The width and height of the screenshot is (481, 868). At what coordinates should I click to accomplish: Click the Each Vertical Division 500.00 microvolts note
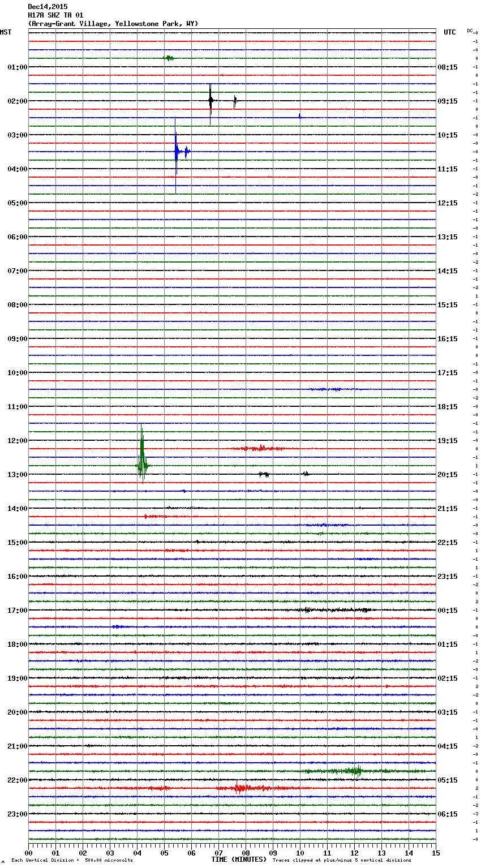point(72,861)
